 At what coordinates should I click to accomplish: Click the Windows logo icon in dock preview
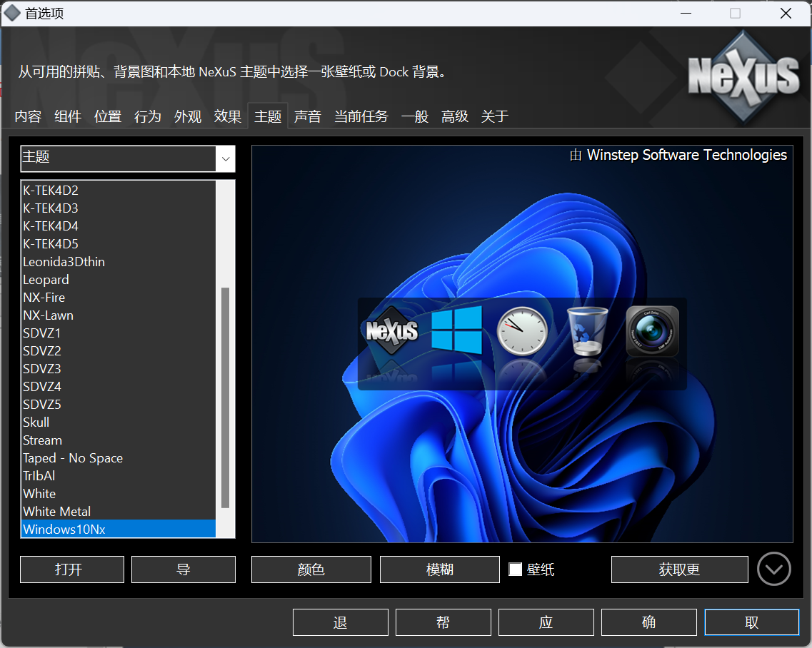coord(456,330)
